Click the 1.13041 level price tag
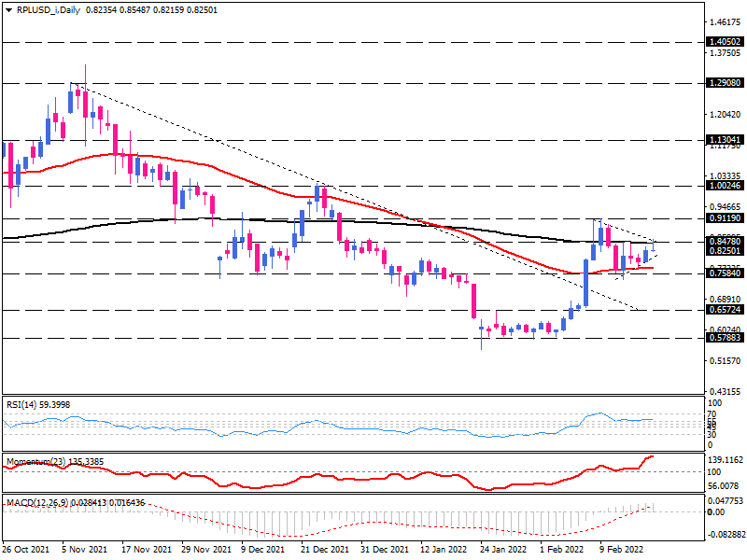 724,140
